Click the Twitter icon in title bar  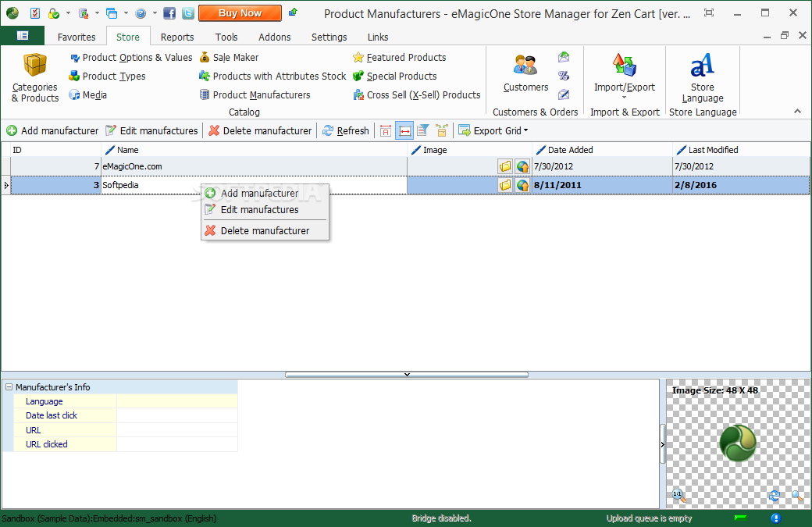[188, 13]
